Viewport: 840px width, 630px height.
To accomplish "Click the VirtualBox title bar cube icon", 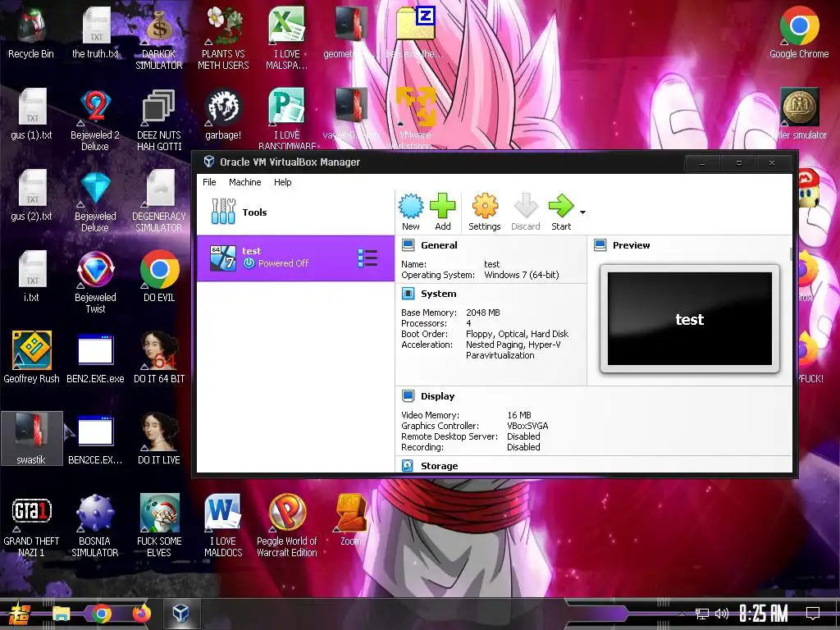I will tap(209, 162).
